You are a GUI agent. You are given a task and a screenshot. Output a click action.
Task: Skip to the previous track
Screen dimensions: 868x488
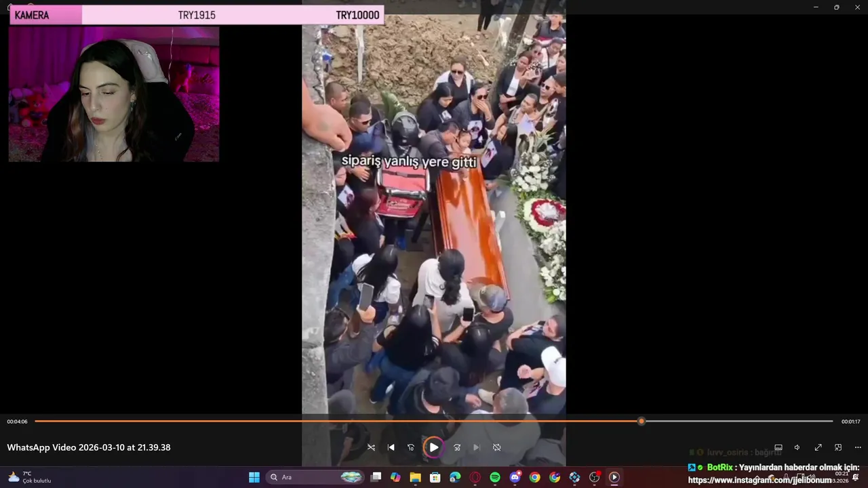click(391, 447)
